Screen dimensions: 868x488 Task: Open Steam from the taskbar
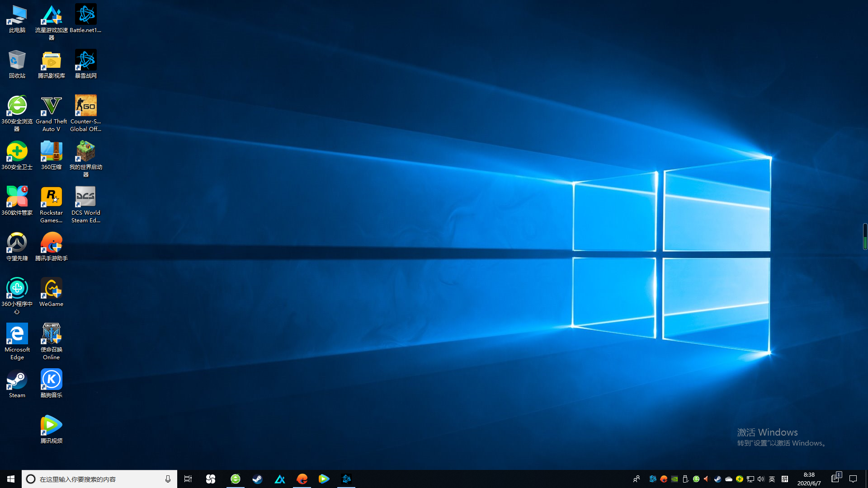pyautogui.click(x=257, y=479)
